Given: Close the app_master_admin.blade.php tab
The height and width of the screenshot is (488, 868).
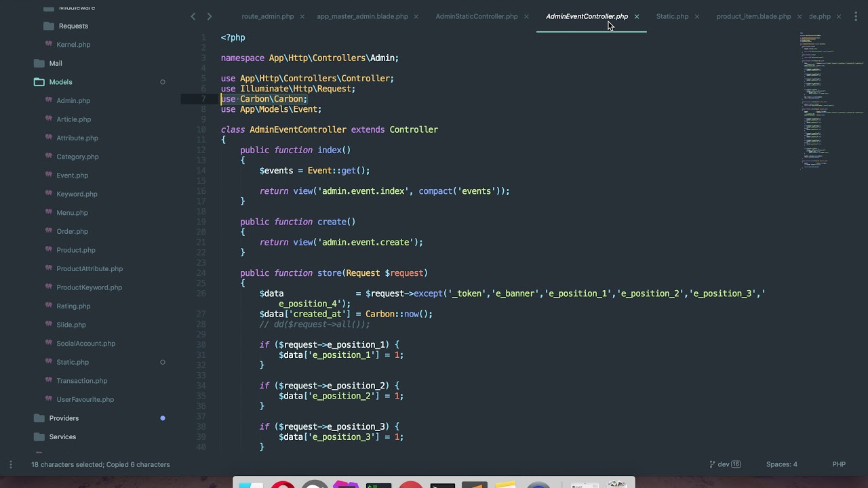Looking at the screenshot, I should [x=416, y=16].
